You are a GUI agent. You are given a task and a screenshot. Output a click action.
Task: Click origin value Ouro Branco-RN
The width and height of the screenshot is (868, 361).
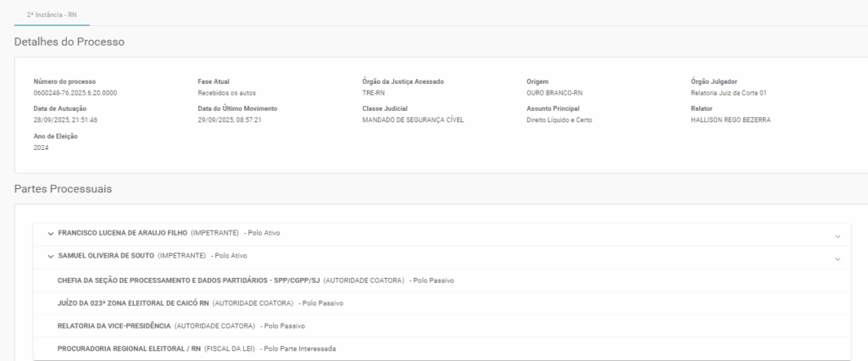click(x=554, y=92)
